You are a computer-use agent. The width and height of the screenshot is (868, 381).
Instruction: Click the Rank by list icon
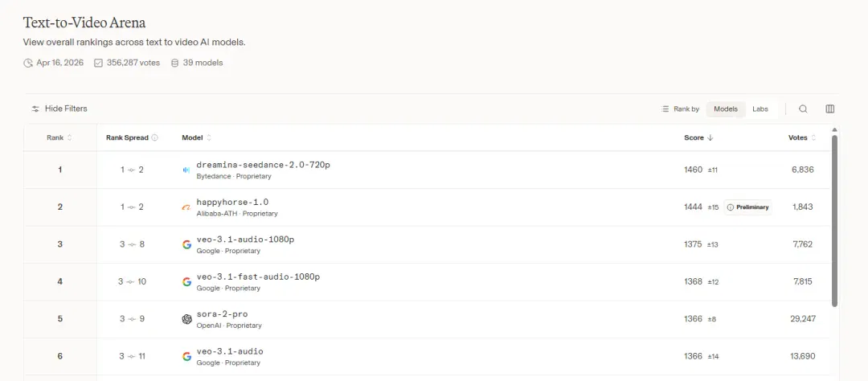[x=665, y=109]
